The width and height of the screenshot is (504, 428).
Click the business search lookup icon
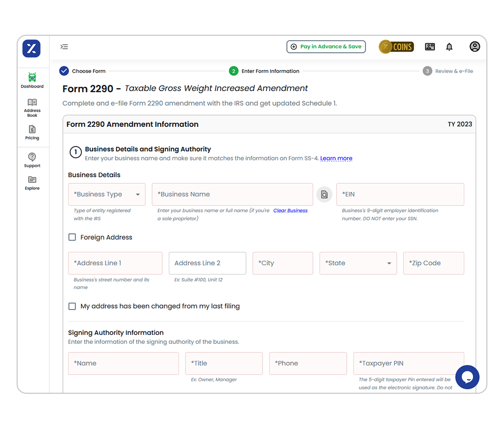(x=324, y=194)
